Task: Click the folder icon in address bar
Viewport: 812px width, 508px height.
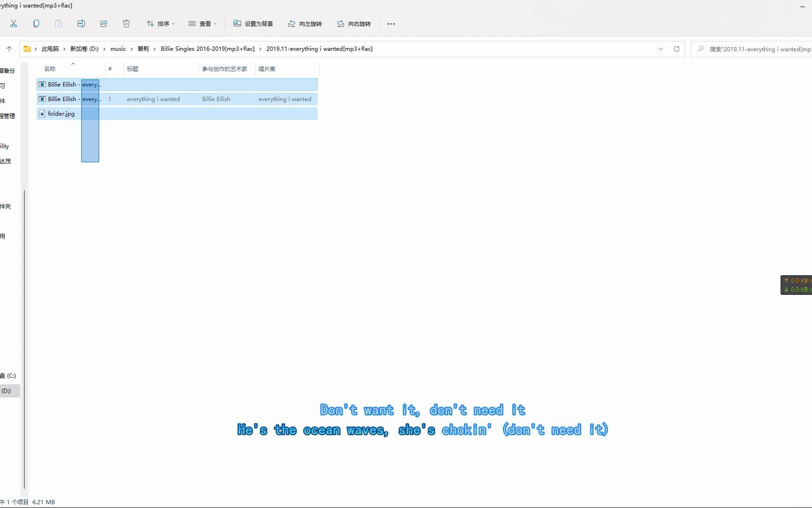Action: click(27, 49)
